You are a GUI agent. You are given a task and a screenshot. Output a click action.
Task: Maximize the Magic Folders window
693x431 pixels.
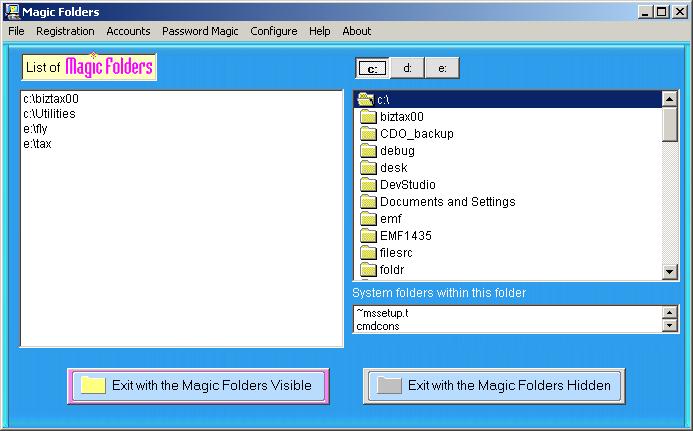pos(662,12)
